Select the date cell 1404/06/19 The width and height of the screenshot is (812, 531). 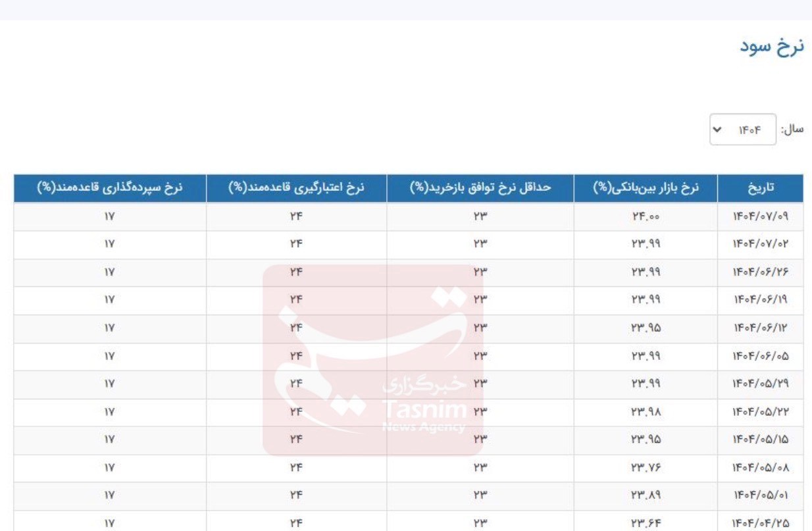(761, 301)
